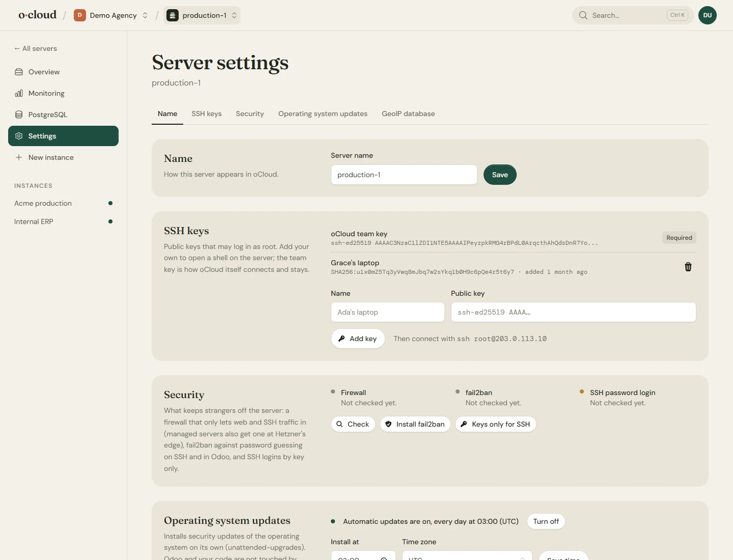
Task: Click the oCloud logo
Action: point(38,15)
